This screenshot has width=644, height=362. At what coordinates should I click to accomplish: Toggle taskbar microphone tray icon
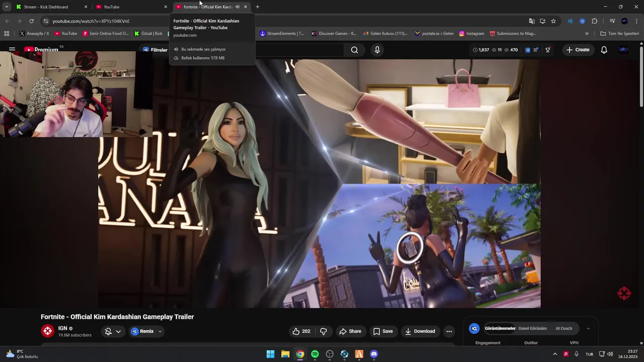pos(577,354)
